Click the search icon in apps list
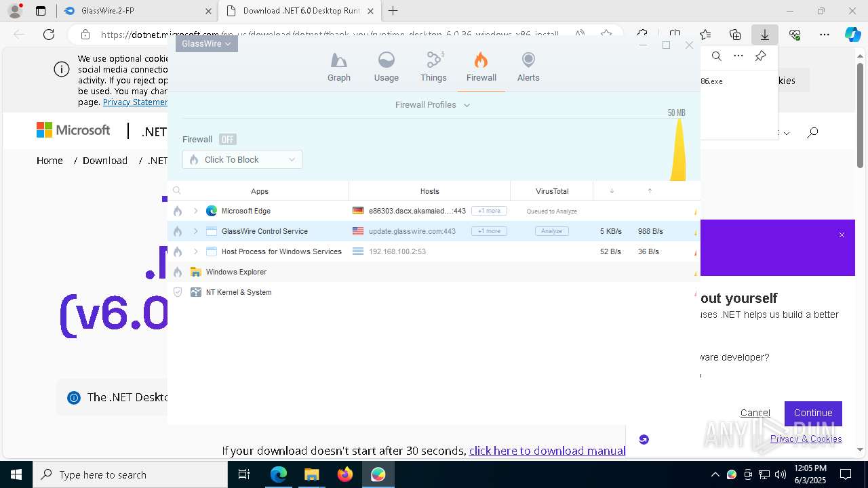 tap(177, 191)
